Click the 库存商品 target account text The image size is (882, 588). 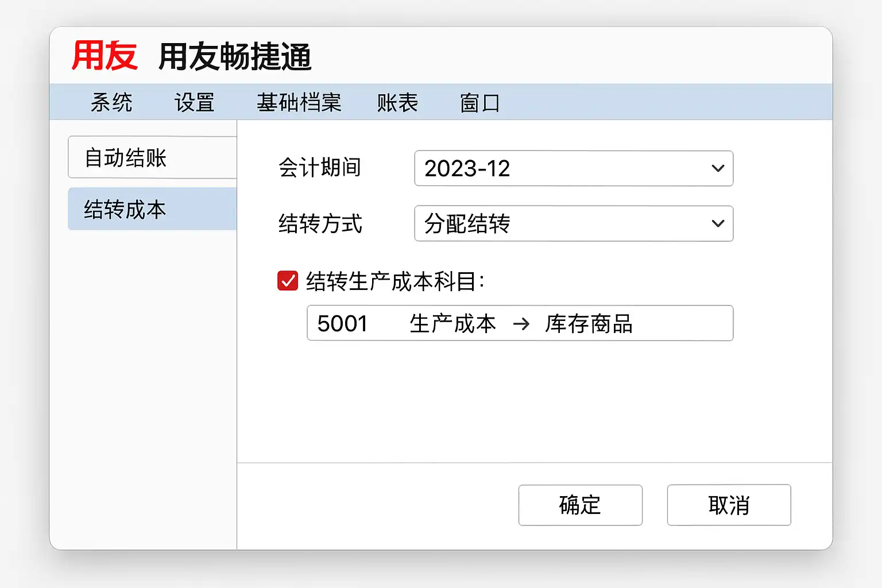click(589, 324)
